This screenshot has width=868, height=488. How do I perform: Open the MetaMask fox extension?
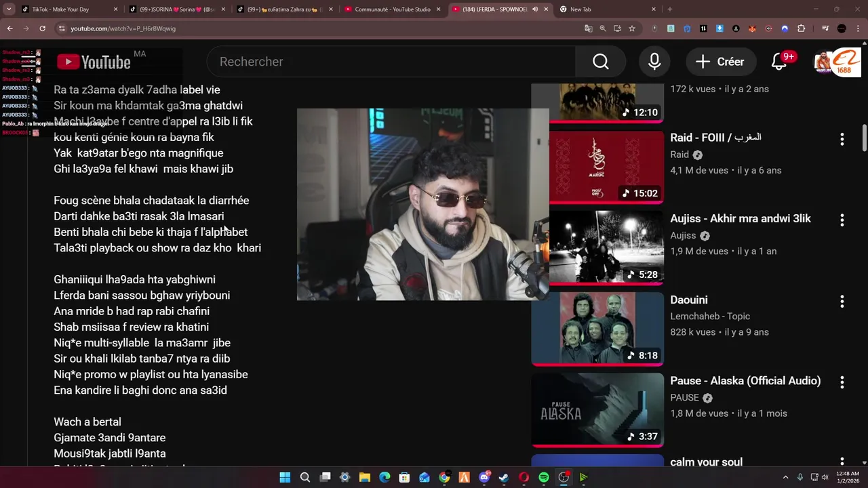752,28
